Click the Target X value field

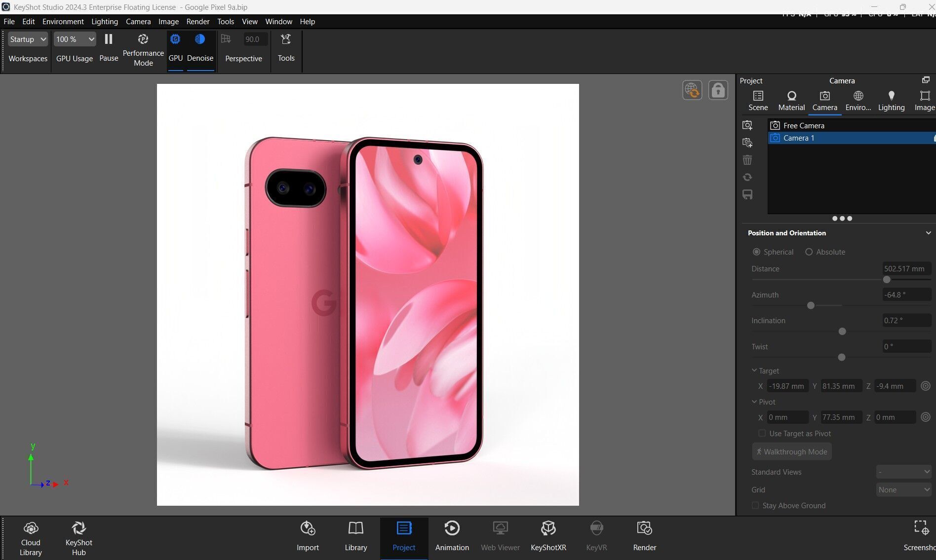[x=787, y=386]
